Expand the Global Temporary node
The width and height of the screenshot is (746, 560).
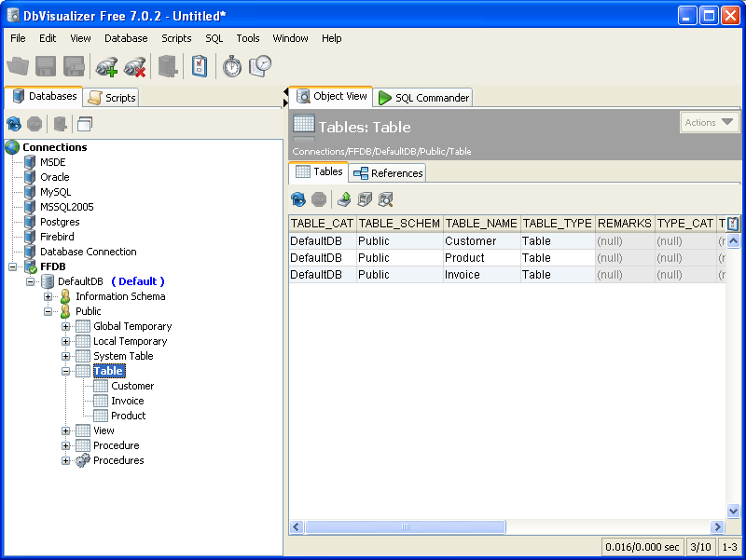65,326
